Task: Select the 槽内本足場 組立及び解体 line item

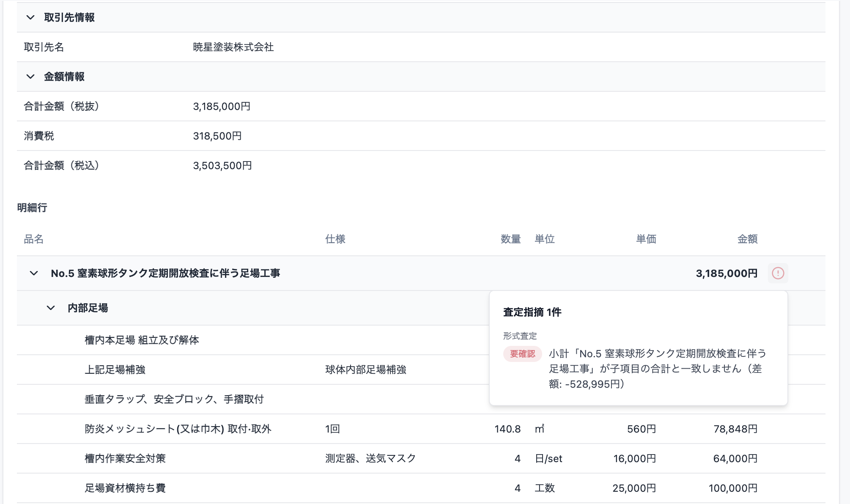Action: coord(142,340)
